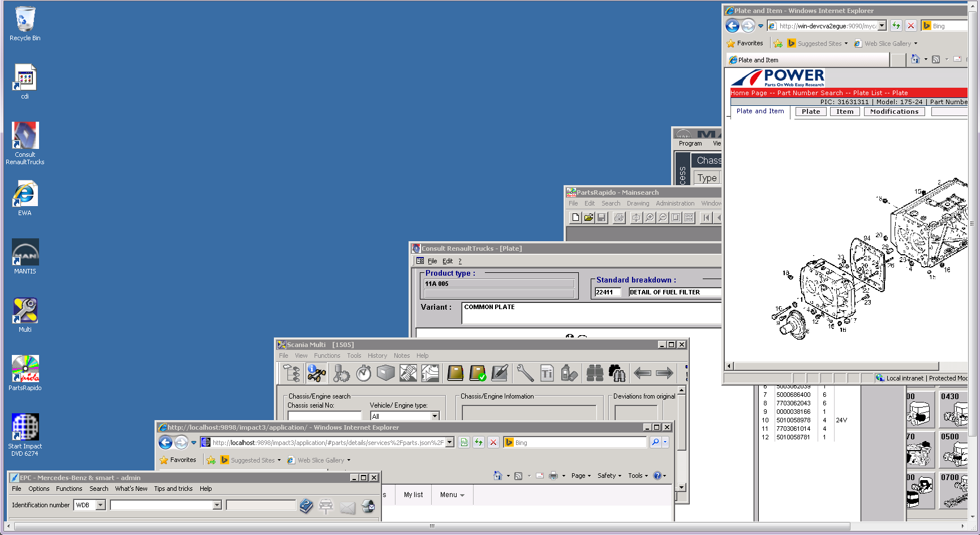Open the WDB identification number dropdown

pos(100,505)
